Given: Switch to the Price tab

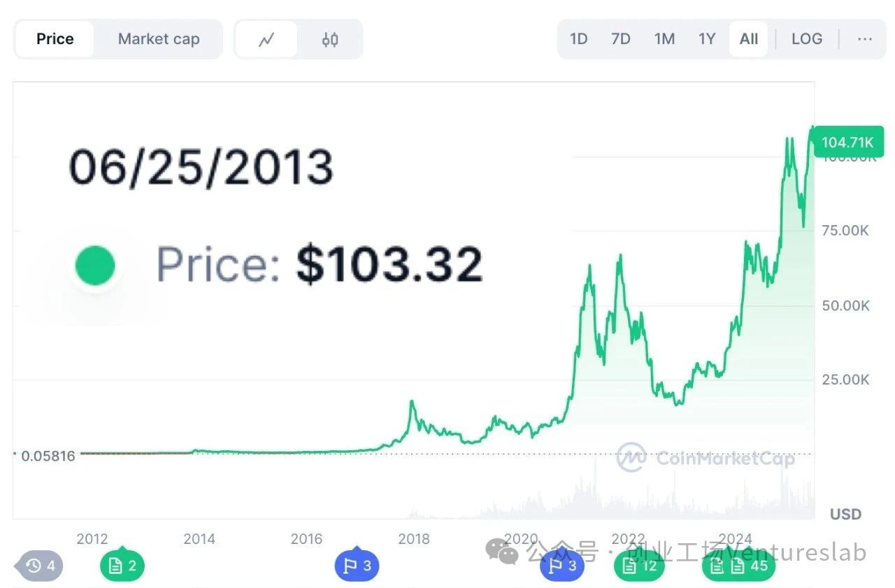Looking at the screenshot, I should click(x=55, y=39).
